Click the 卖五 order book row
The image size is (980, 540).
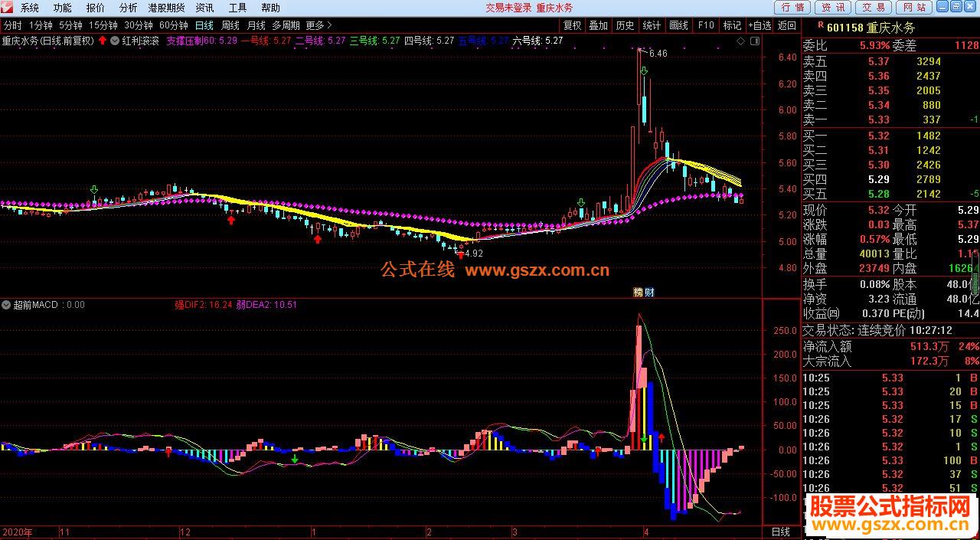click(x=890, y=61)
